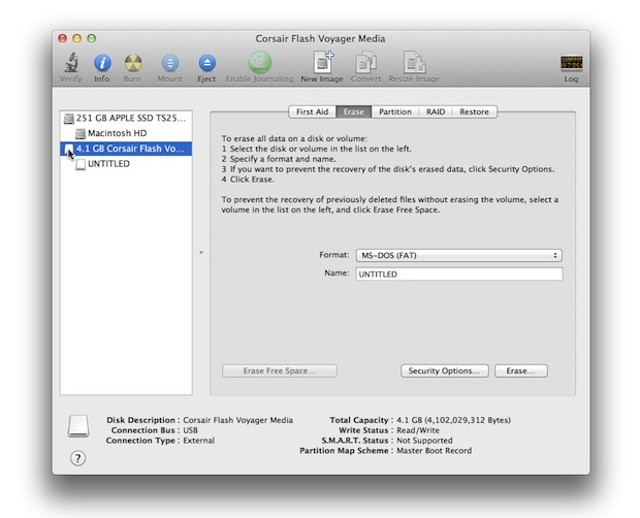Select 251 GB APPLE SSD in sidebar

[126, 118]
